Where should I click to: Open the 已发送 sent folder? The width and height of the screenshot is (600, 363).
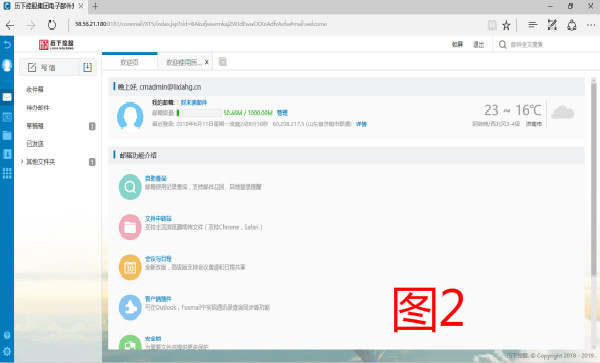(35, 144)
